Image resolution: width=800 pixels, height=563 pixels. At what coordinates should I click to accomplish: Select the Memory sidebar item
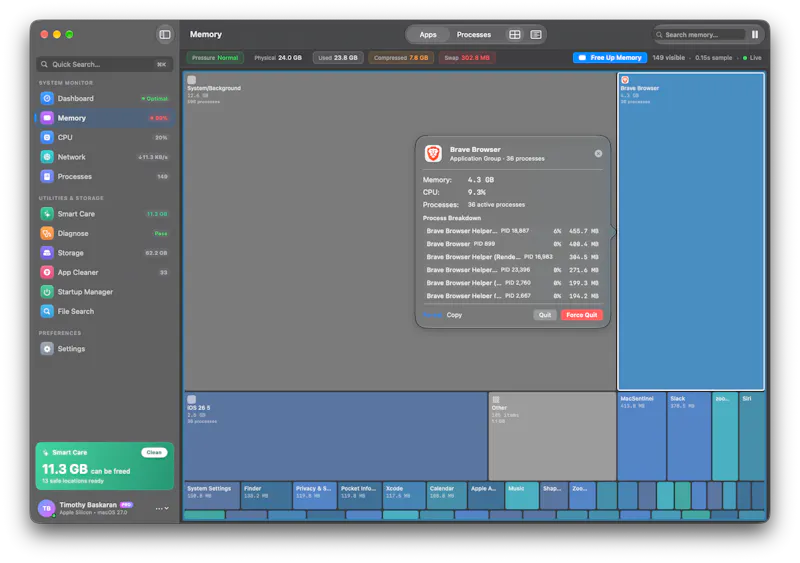[x=105, y=118]
